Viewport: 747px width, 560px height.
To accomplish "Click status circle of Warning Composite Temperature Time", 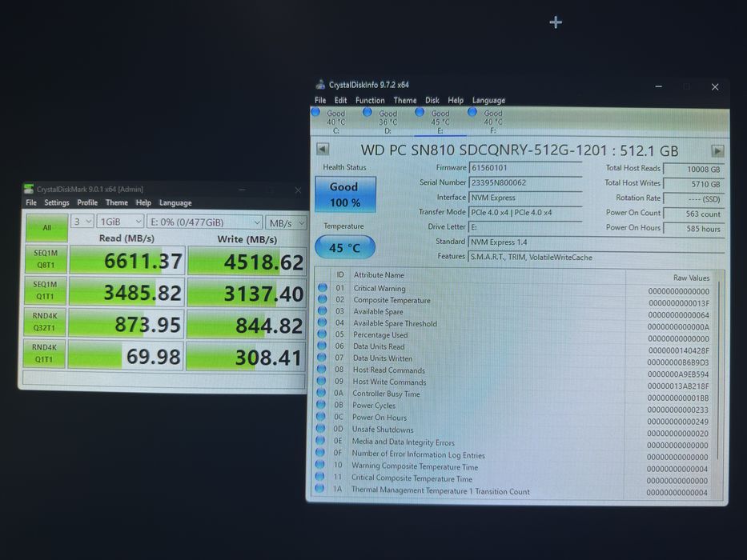I will pos(319,464).
